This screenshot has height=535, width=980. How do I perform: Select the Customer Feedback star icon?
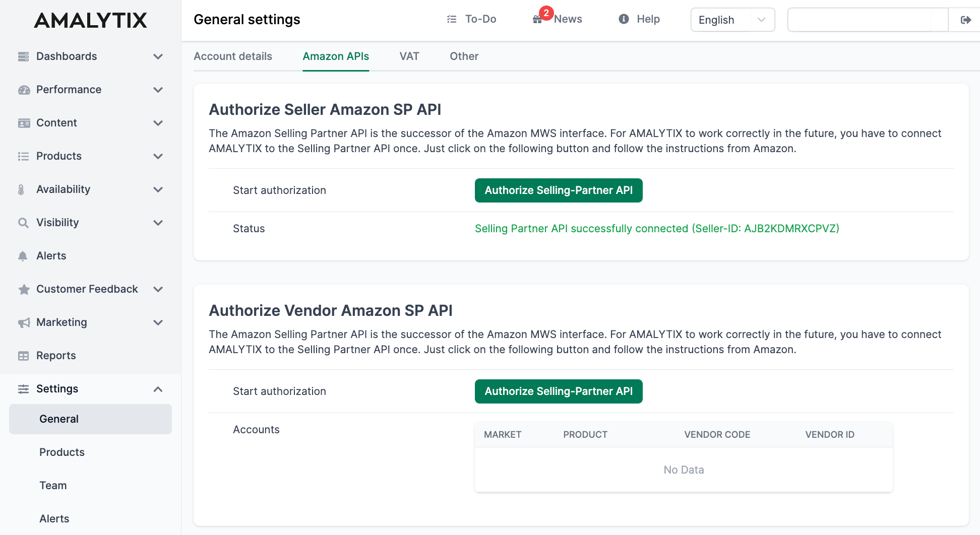click(23, 289)
